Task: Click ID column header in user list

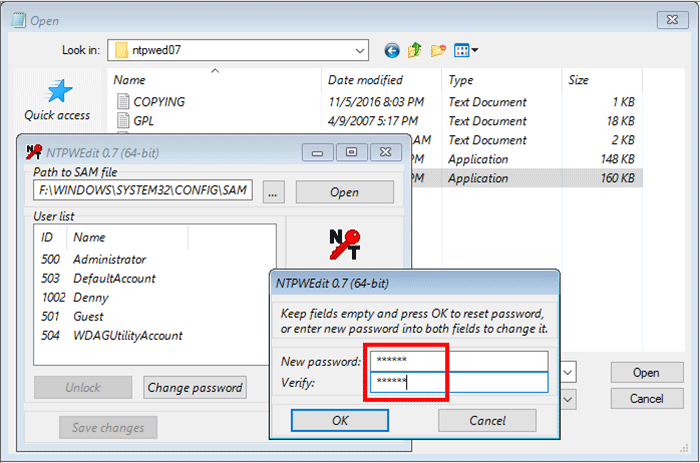Action: click(50, 237)
